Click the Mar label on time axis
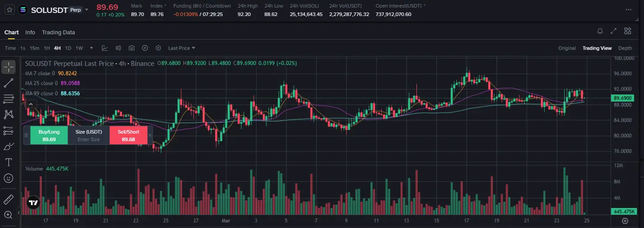644x228 pixels. click(x=226, y=220)
